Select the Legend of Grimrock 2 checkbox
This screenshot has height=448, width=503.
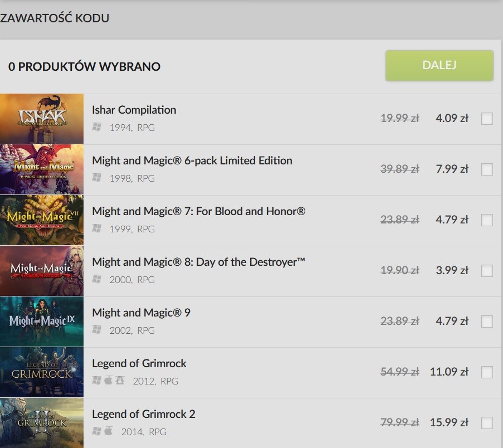tap(487, 423)
